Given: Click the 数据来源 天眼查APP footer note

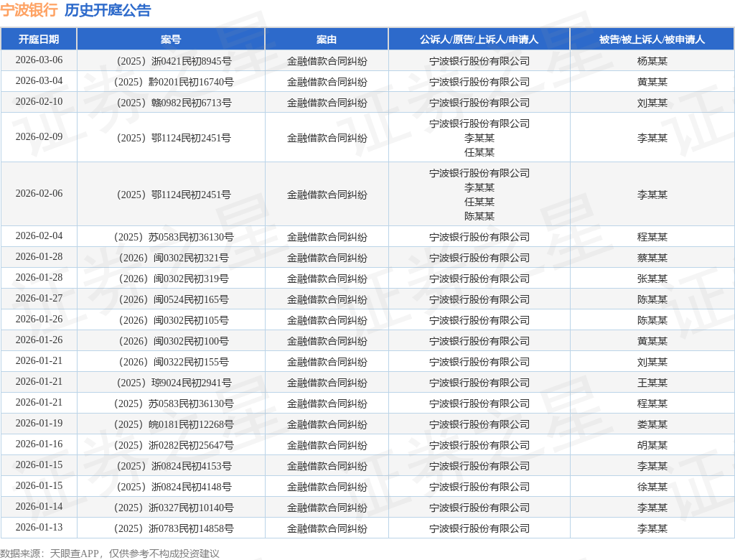Looking at the screenshot, I should tap(110, 554).
